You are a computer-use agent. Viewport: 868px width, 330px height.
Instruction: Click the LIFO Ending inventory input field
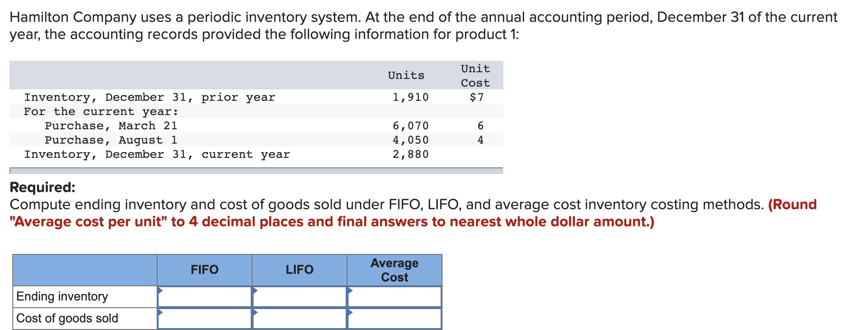pyautogui.click(x=299, y=296)
